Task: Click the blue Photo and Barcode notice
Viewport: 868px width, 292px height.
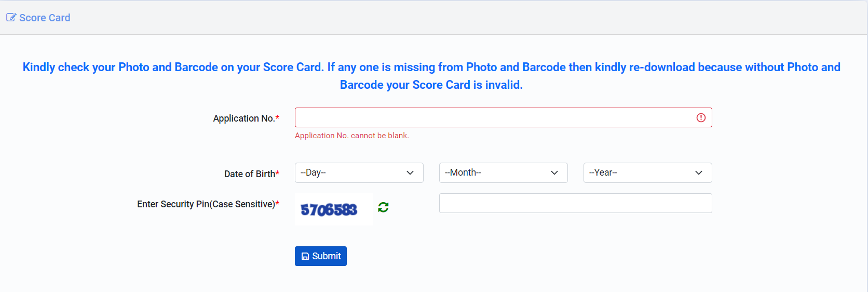Action: coord(431,76)
